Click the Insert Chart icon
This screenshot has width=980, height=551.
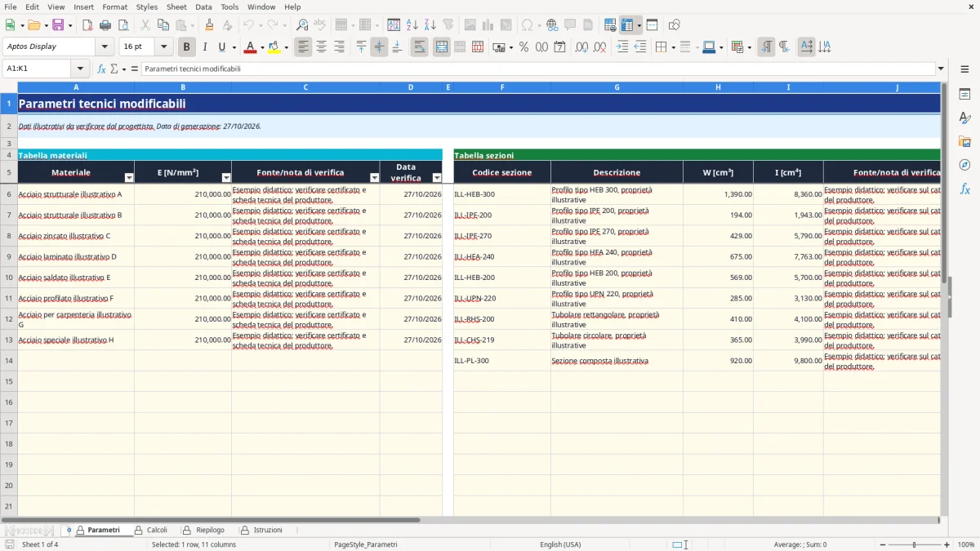pyautogui.click(x=488, y=25)
